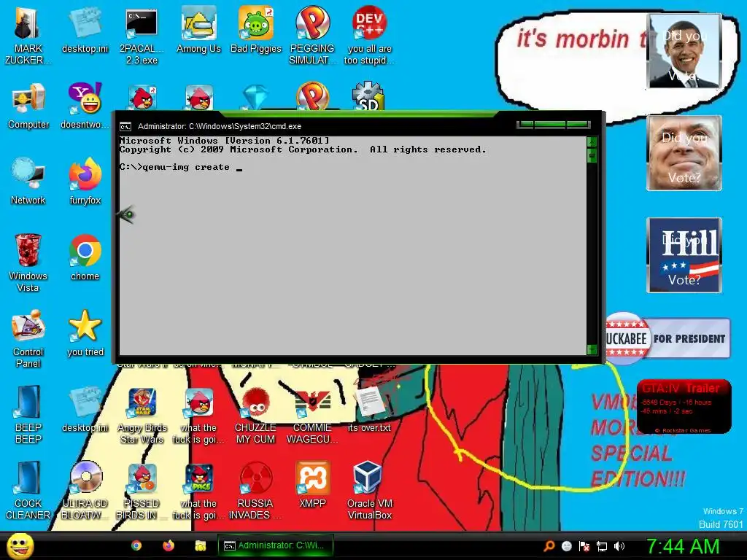The width and height of the screenshot is (747, 560).
Task: Click the smiley Start button
Action: (x=20, y=546)
